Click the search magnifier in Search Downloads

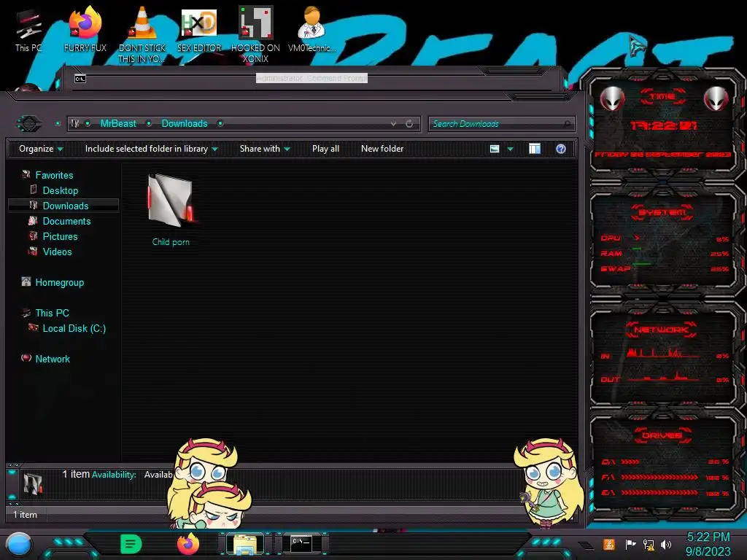567,124
